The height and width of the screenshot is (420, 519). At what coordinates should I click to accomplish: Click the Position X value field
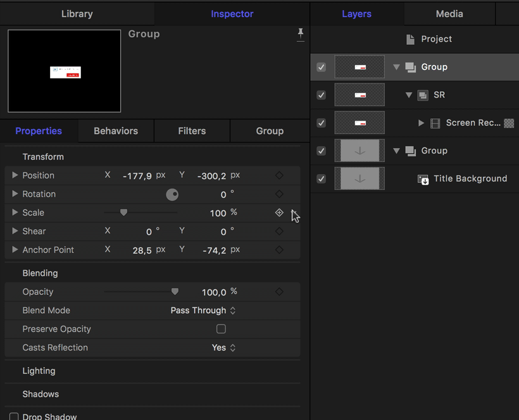point(137,176)
